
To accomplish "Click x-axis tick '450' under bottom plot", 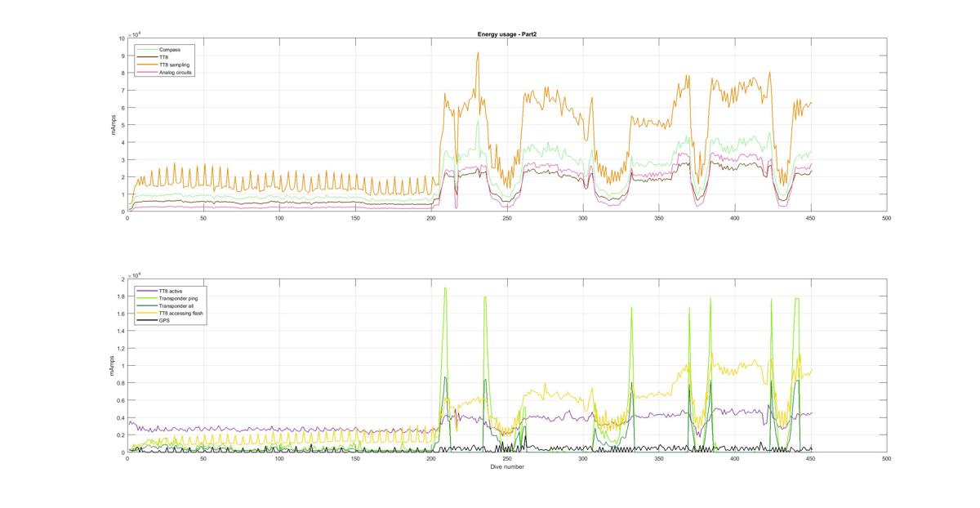I will pos(811,459).
